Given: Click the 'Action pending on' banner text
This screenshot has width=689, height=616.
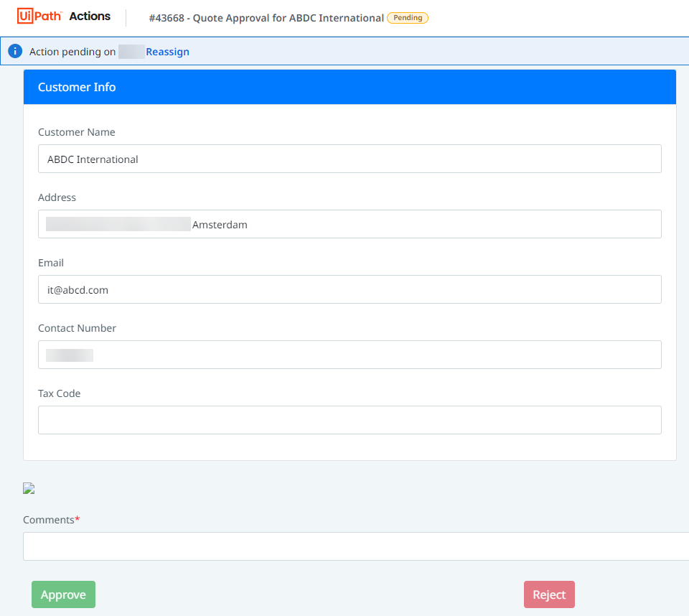Looking at the screenshot, I should (72, 52).
